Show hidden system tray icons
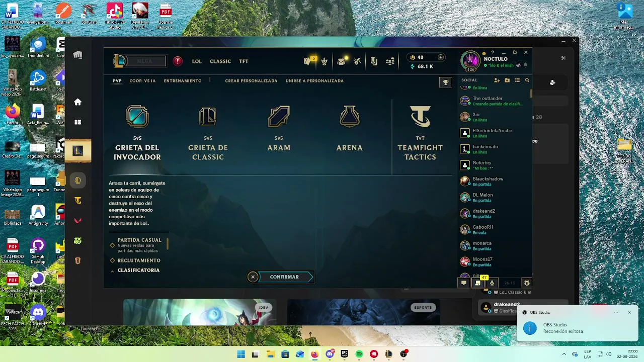The height and width of the screenshot is (362, 644). tap(563, 354)
